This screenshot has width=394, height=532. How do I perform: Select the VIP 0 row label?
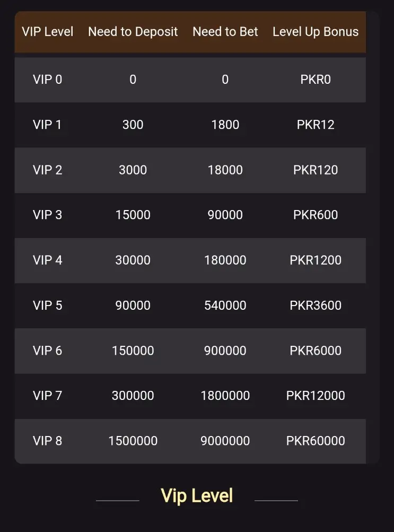coord(48,80)
